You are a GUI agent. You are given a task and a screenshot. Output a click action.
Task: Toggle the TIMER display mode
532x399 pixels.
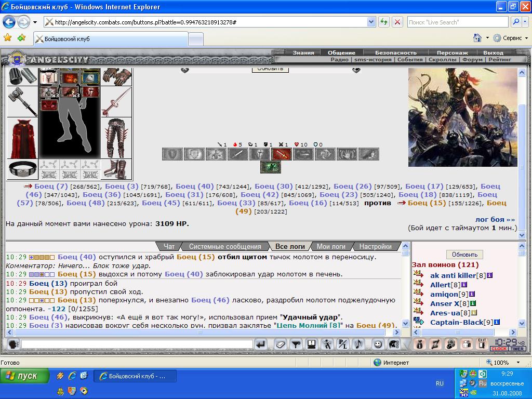[517, 349]
